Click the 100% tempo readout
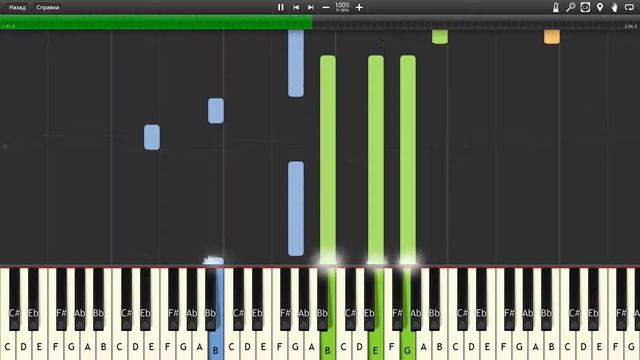The width and height of the screenshot is (640, 360). (342, 5)
